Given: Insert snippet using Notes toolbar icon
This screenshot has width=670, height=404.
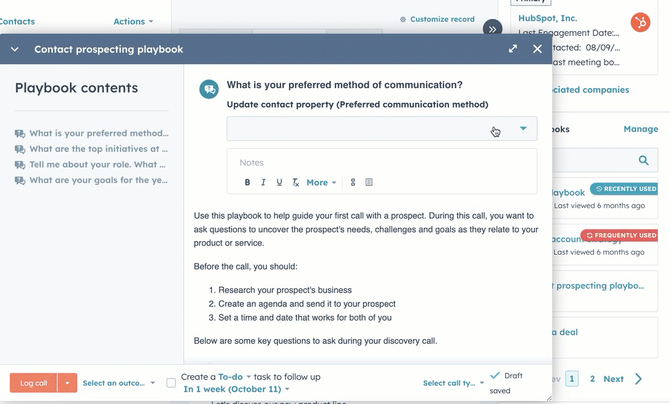Looking at the screenshot, I should pos(369,183).
